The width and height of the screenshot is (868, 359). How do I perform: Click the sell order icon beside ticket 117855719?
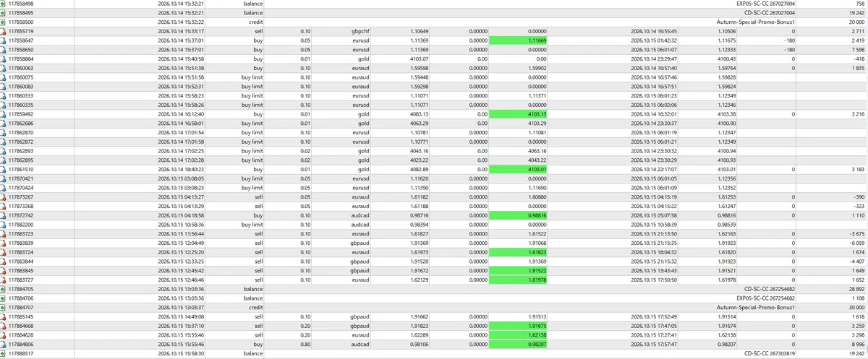coord(4,32)
